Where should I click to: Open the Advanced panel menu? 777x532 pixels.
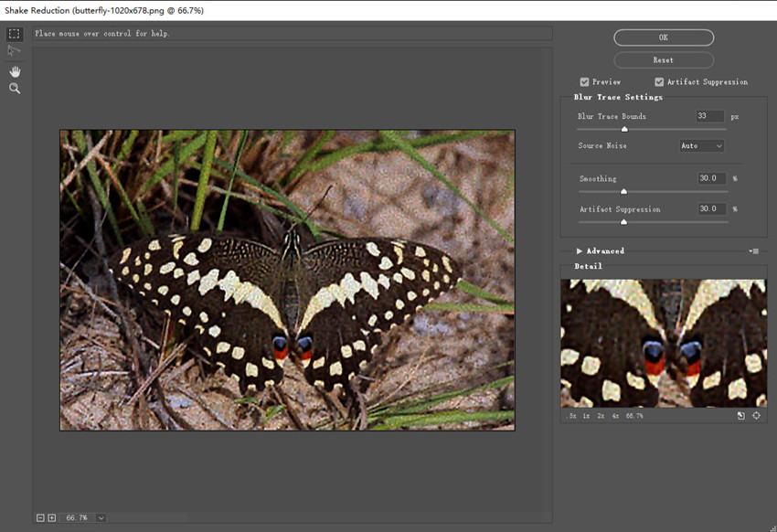(752, 250)
